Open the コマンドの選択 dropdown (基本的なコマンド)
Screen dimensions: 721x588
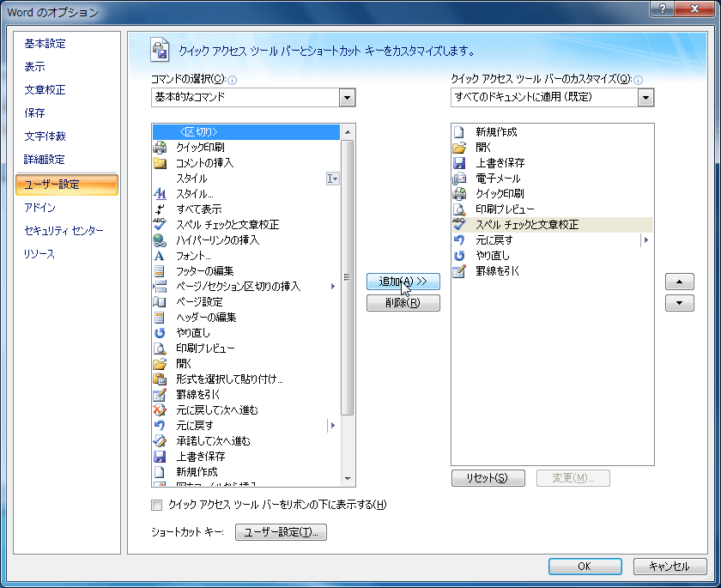tap(347, 98)
